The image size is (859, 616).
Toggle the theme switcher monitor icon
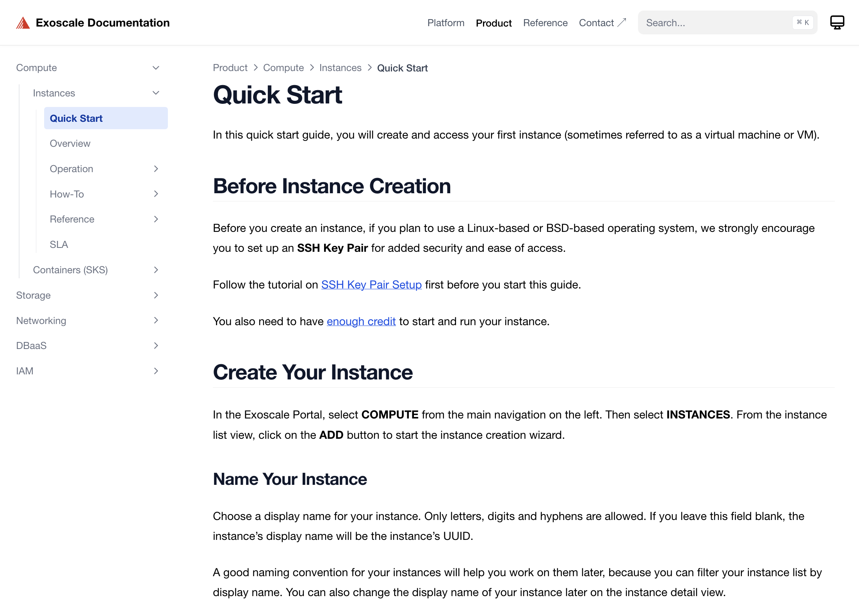[837, 23]
